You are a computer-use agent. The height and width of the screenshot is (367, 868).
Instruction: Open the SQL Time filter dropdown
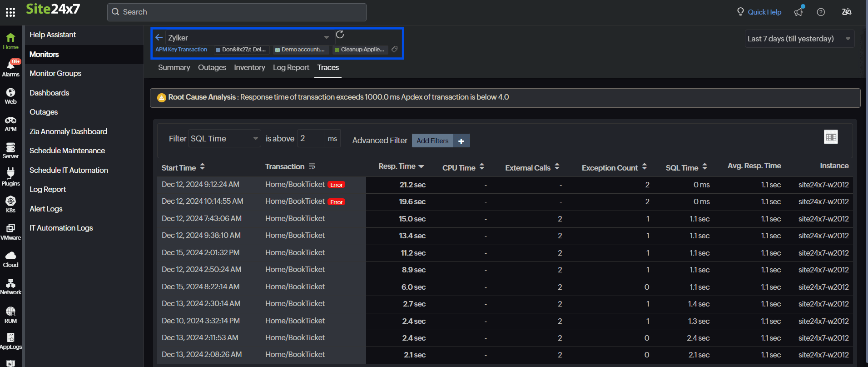click(x=224, y=139)
